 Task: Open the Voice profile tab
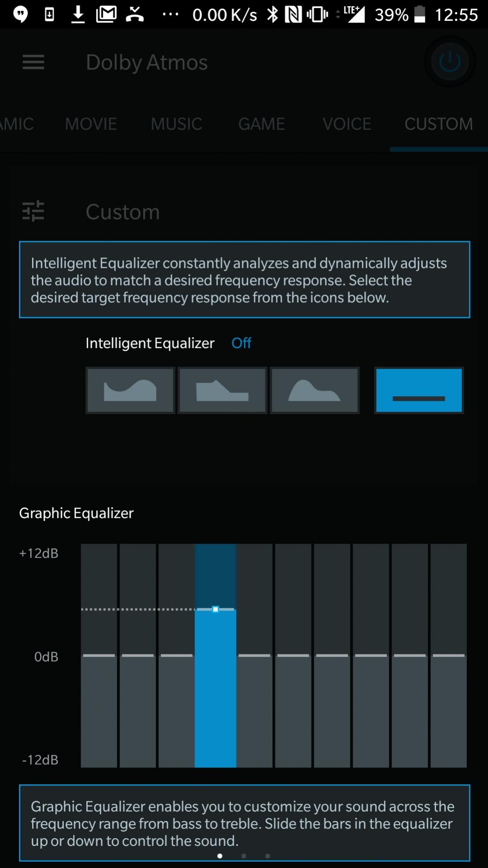347,124
